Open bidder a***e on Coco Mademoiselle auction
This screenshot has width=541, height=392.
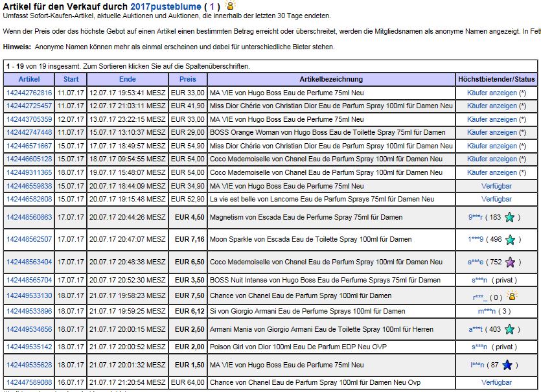click(476, 262)
